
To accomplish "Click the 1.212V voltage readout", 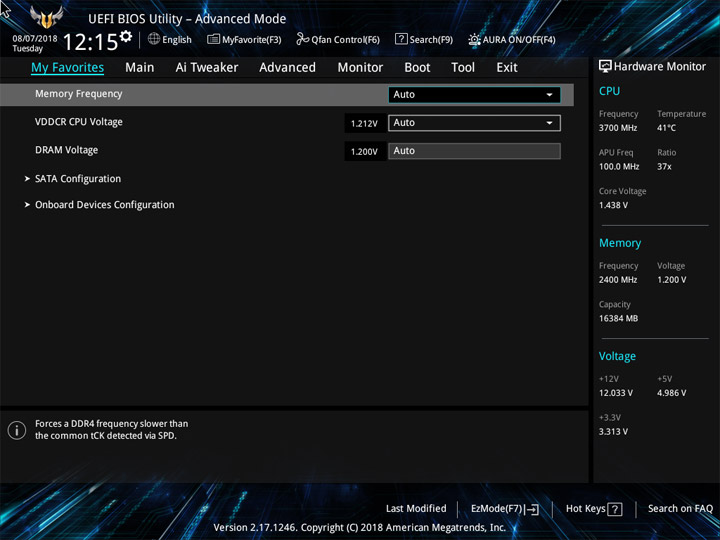I will [364, 124].
